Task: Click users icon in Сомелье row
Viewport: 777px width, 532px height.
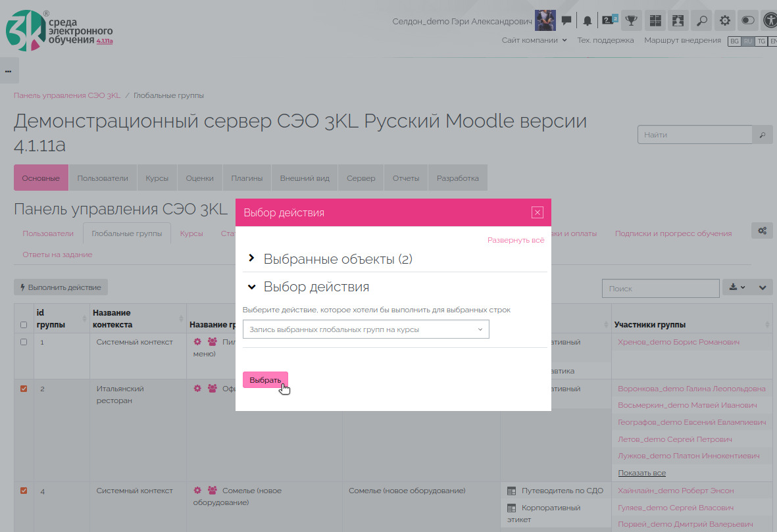Action: click(x=212, y=491)
